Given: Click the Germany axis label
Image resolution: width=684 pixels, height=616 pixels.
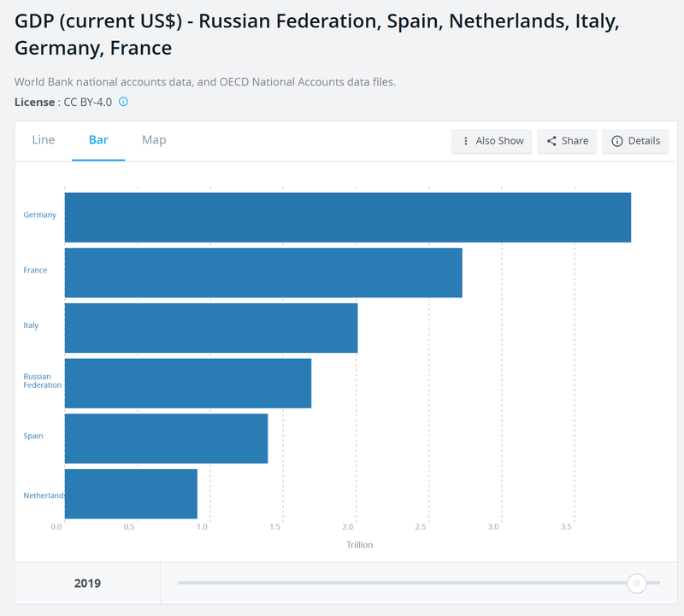Looking at the screenshot, I should pyautogui.click(x=39, y=215).
